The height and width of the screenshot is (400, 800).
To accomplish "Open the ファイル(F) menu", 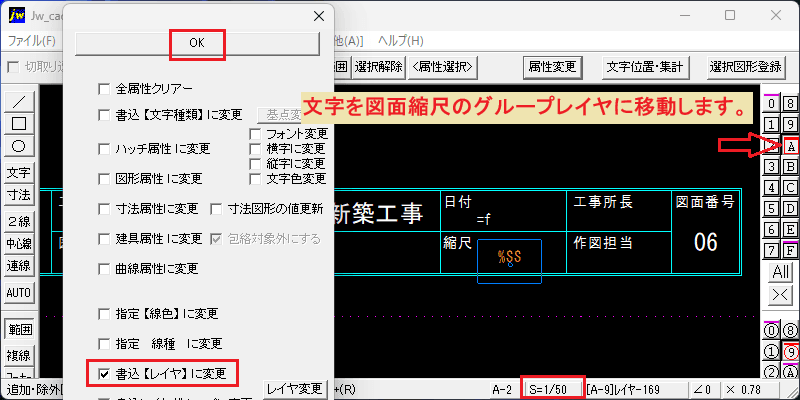I will point(32,41).
